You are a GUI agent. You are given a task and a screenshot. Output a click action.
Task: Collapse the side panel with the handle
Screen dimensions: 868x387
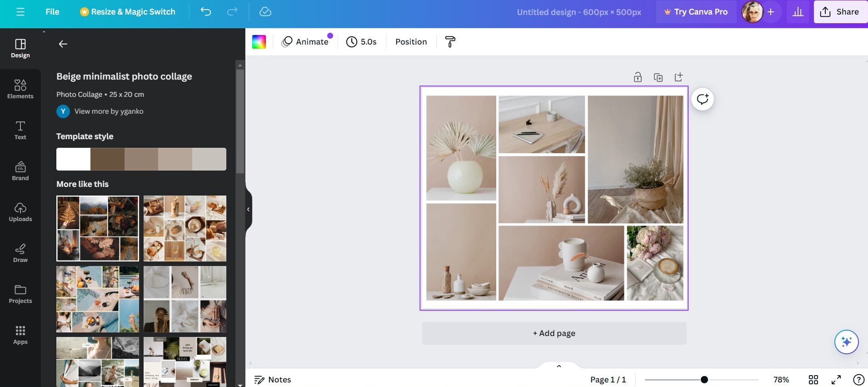click(x=248, y=210)
